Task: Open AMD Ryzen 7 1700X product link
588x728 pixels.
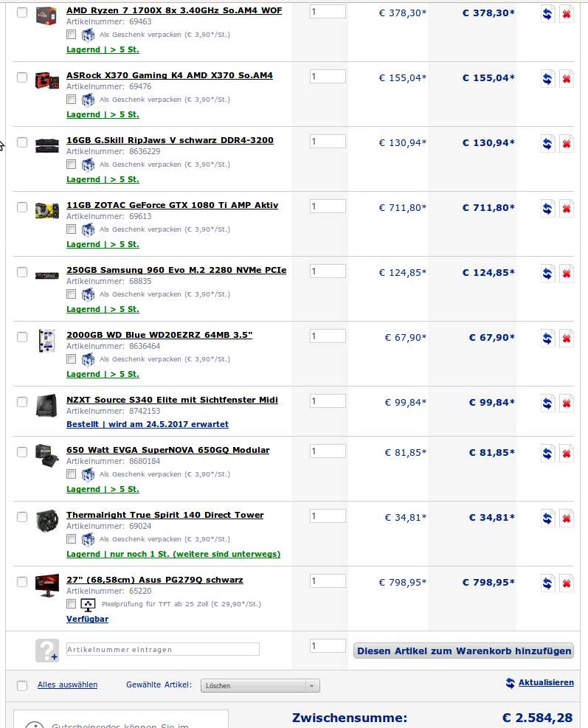Action: 174,10
